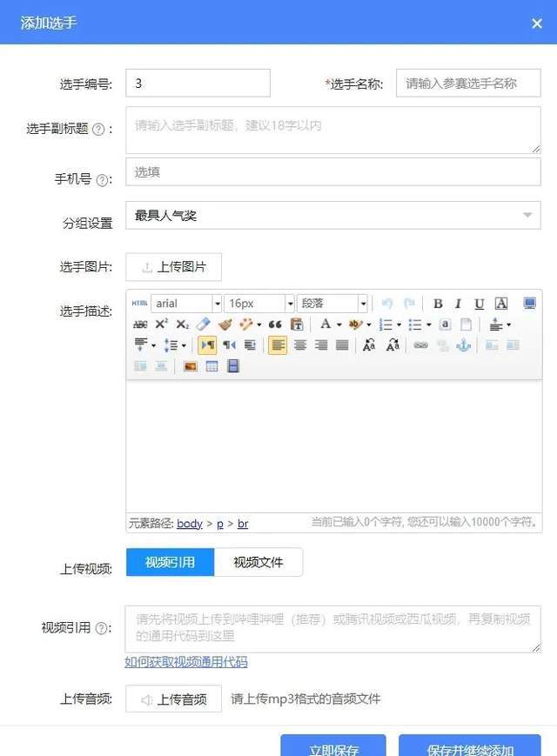Image resolution: width=557 pixels, height=756 pixels.
Task: Convert text to lowercase icon
Action: pos(393,345)
